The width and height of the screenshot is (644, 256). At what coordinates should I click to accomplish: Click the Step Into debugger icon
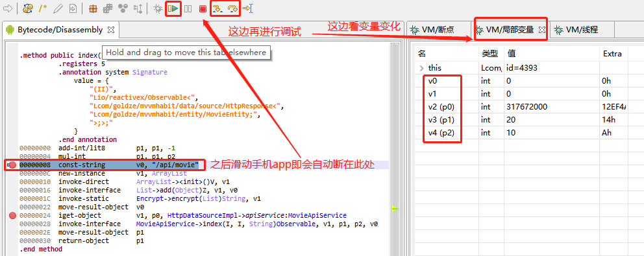(x=217, y=8)
